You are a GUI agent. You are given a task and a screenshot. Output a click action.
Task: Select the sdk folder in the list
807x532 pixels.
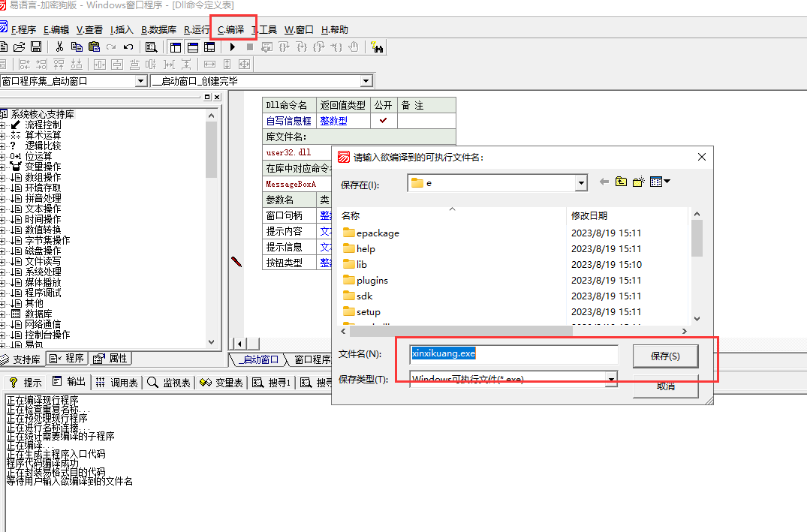click(357, 296)
